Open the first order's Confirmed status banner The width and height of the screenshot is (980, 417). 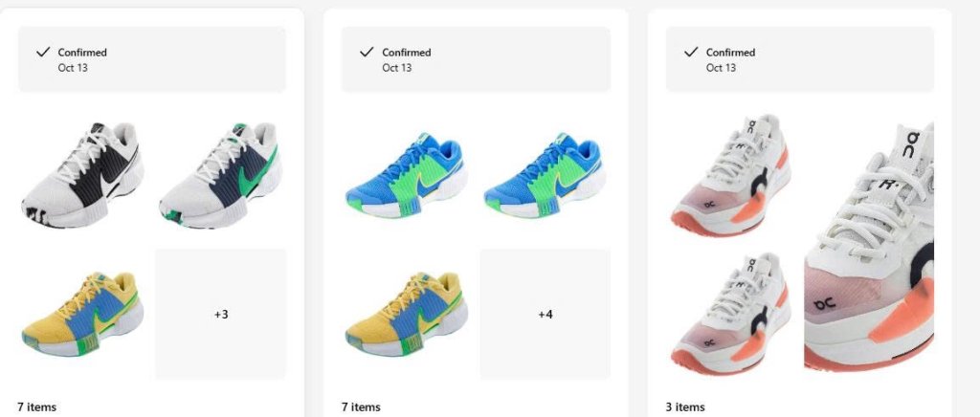coord(152,59)
